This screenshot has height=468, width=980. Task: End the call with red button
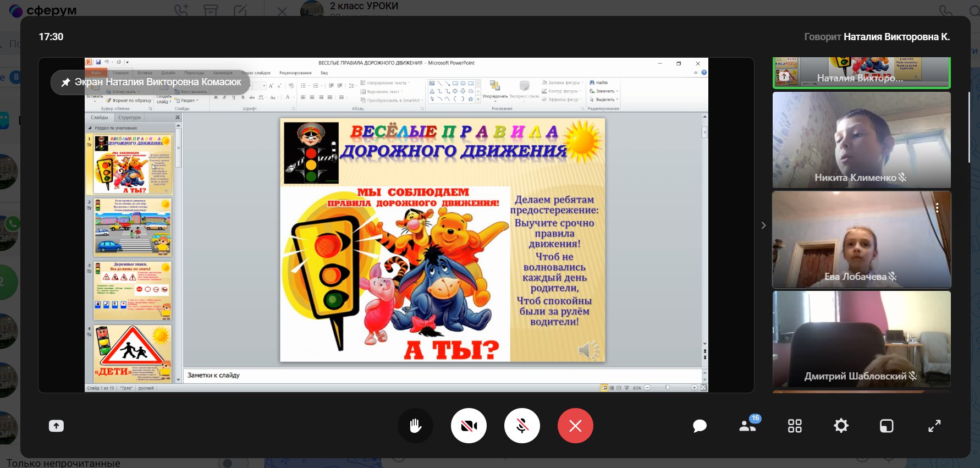coord(575,426)
